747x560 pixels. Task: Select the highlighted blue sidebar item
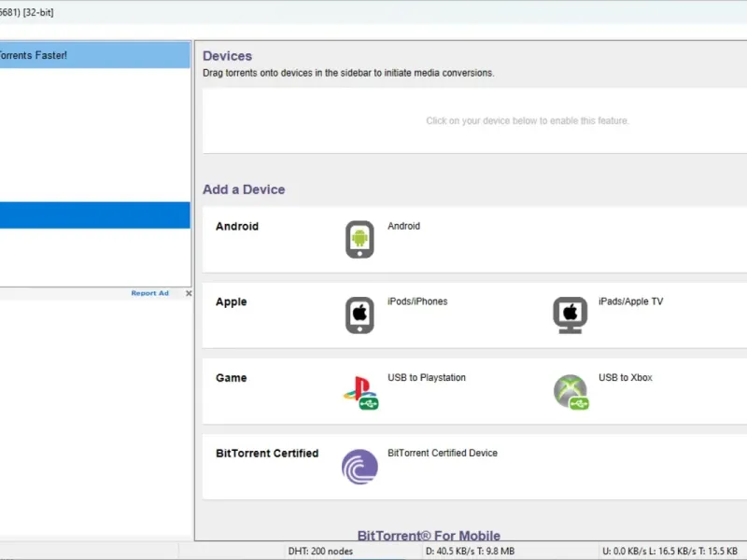pyautogui.click(x=93, y=216)
